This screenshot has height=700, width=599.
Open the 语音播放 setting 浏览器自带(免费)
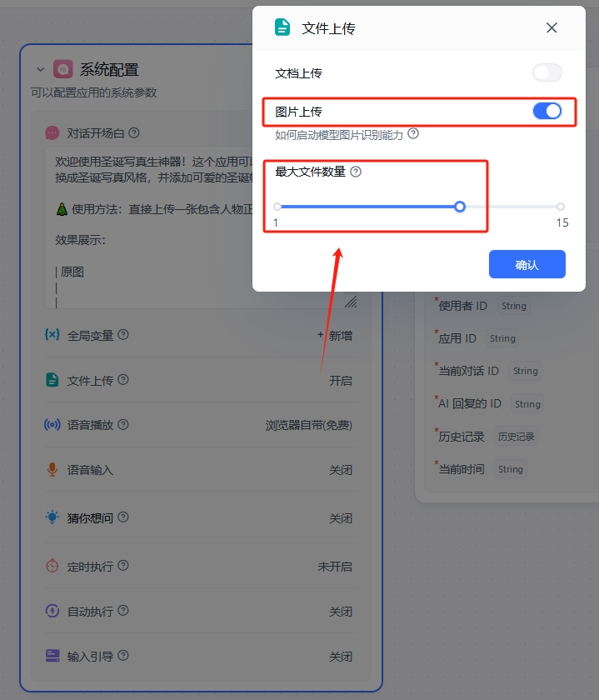tap(309, 425)
